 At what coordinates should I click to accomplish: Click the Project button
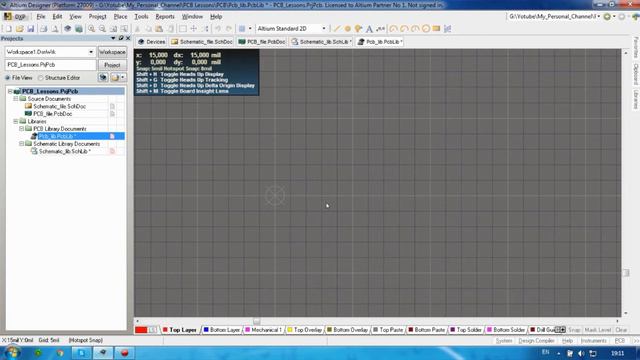(x=112, y=65)
